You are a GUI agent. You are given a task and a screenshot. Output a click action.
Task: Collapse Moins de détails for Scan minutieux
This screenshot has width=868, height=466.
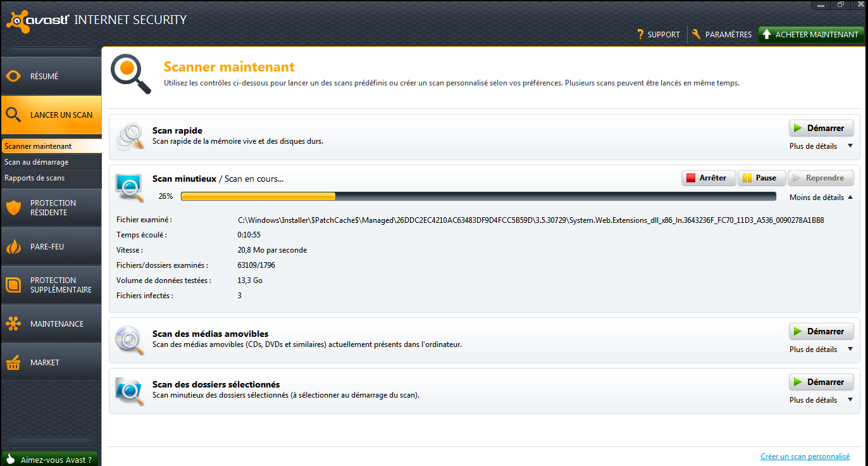821,198
